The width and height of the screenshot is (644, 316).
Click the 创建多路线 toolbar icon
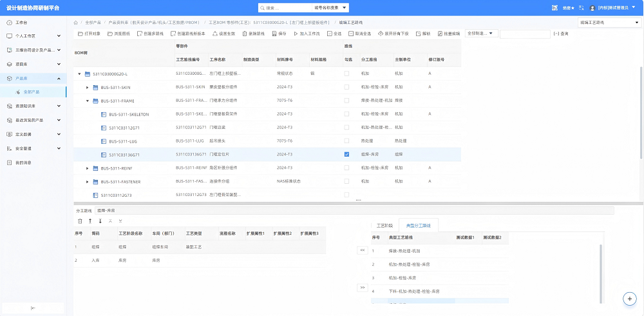[x=140, y=34]
